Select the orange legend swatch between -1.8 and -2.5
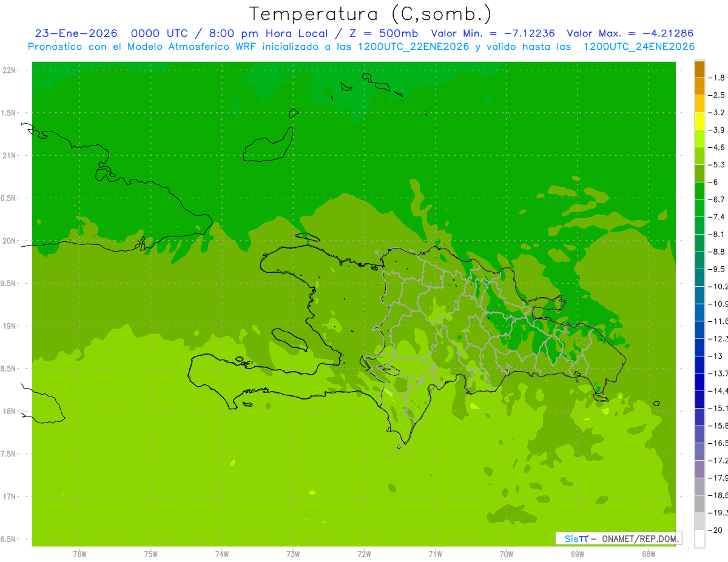The width and height of the screenshot is (728, 562). point(699,87)
